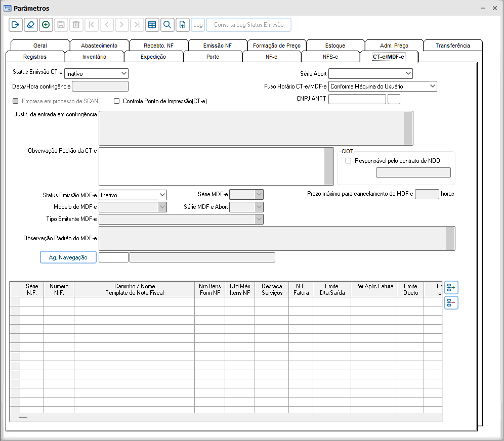Click the green plus add record icon
The image size is (504, 441).
coord(46,25)
